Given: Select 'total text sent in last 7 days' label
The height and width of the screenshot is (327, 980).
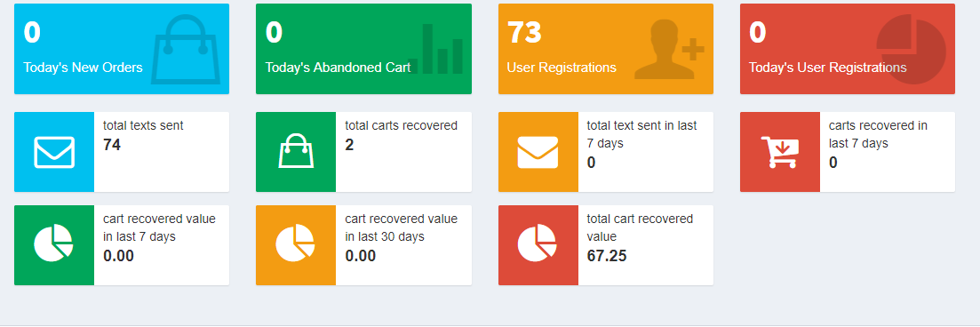Looking at the screenshot, I should 641,134.
